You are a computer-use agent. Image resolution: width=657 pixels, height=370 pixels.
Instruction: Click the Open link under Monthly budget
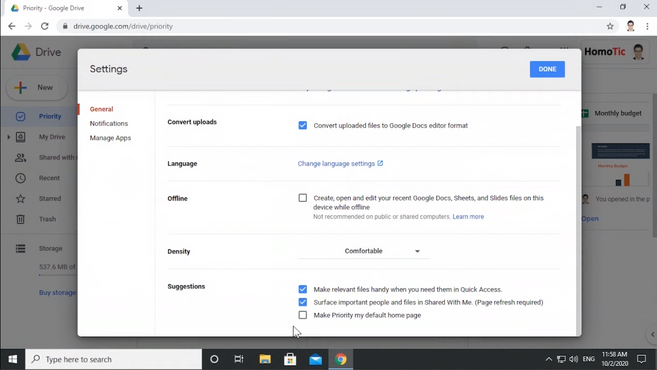pos(590,218)
